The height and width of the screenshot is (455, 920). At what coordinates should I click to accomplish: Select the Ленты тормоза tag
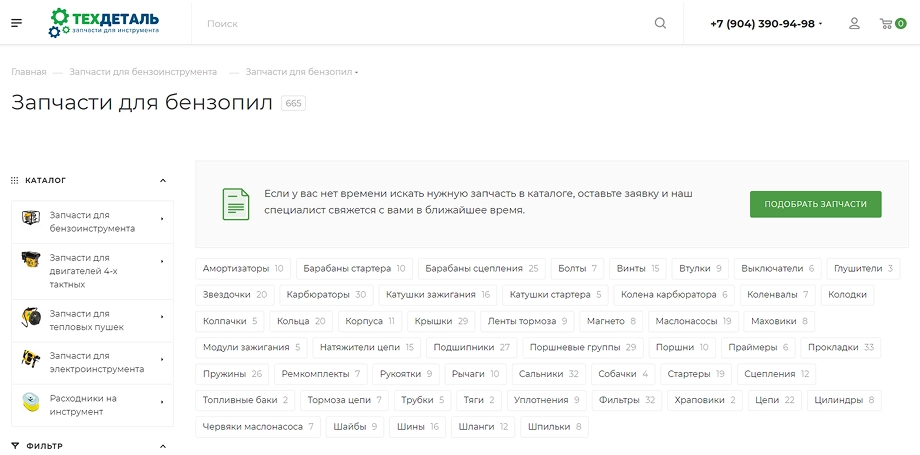click(x=527, y=321)
